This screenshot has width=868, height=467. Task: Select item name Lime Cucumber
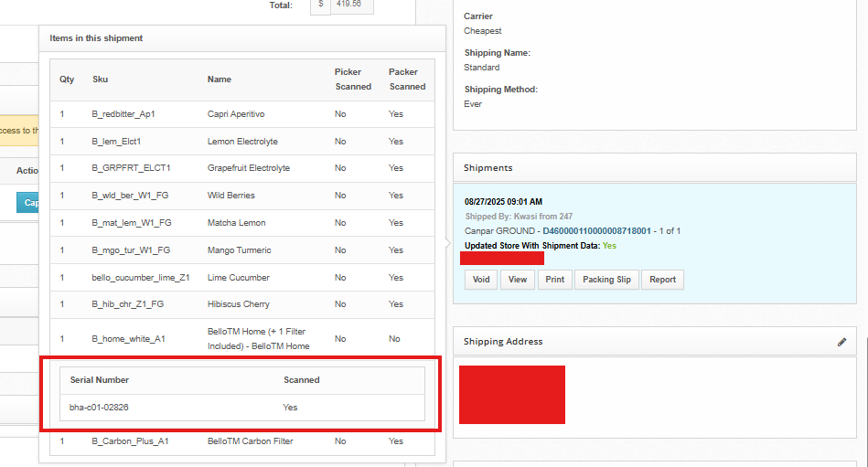[239, 277]
